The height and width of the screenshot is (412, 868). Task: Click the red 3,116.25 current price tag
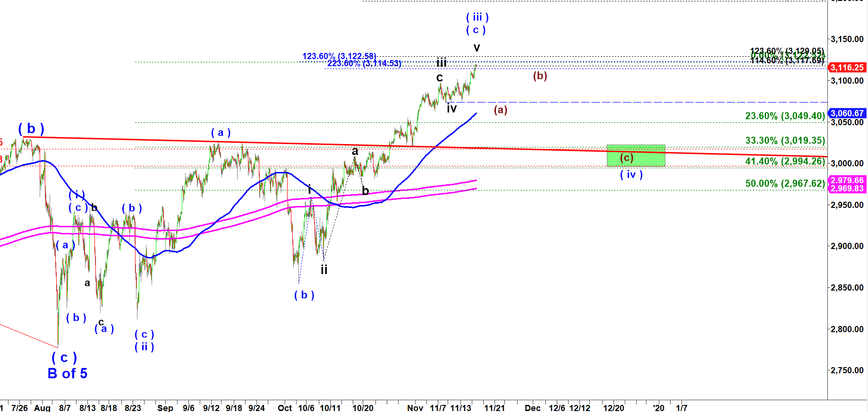pyautogui.click(x=847, y=68)
